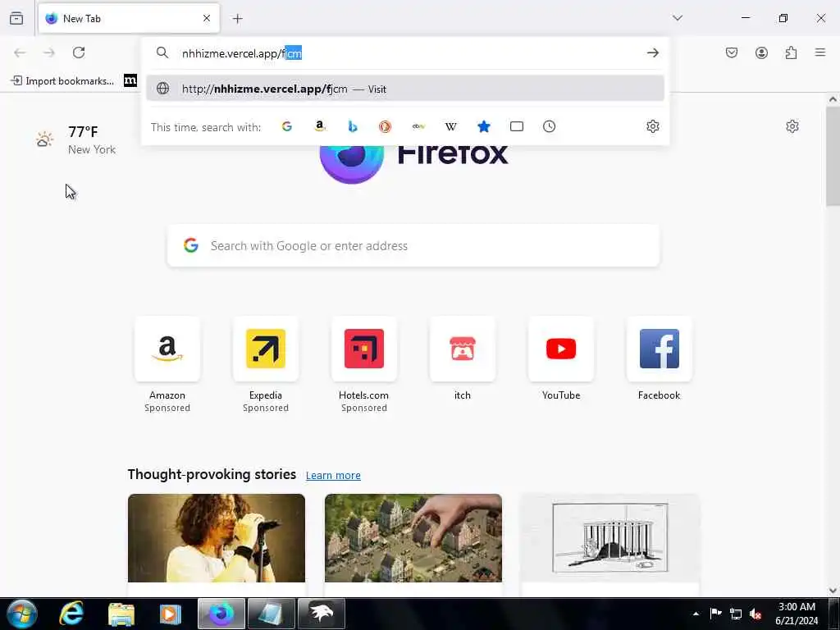Screen dimensions: 840x630
Task: Show hidden tray icons arrow
Action: point(696,614)
